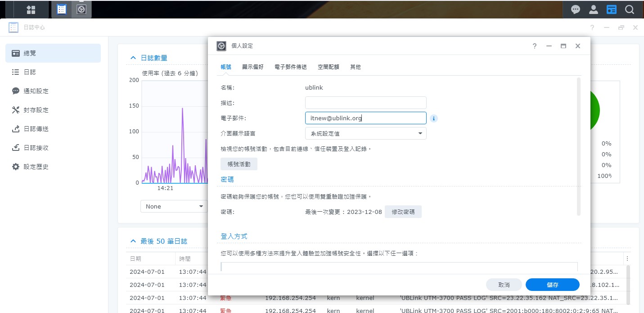Click the search magnifier icon
This screenshot has width=644, height=313.
click(629, 9)
